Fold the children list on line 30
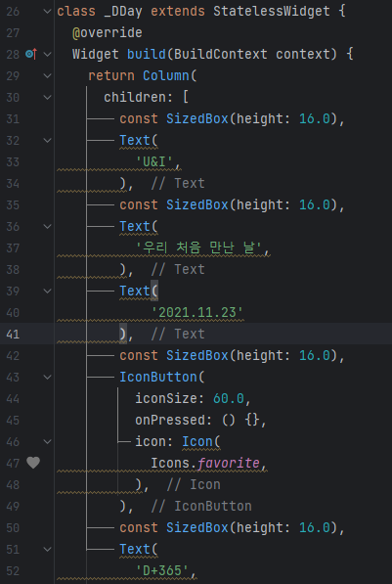The image size is (392, 584). [x=47, y=98]
